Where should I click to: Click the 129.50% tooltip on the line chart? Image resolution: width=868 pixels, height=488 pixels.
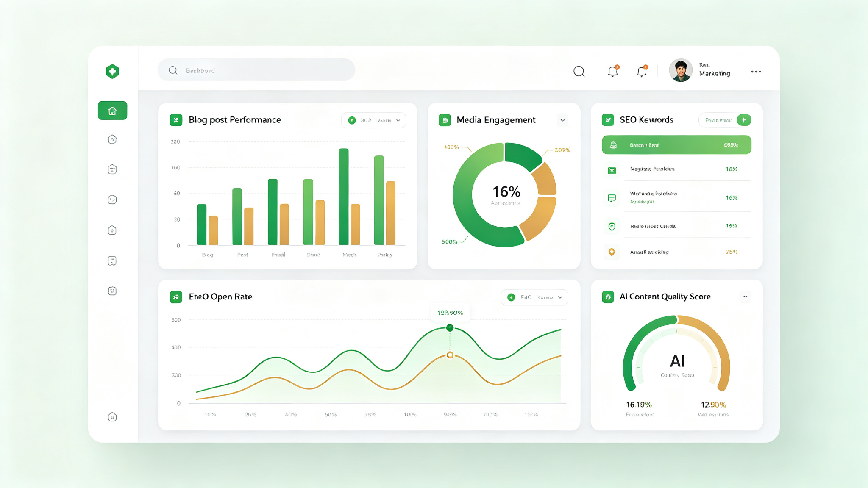450,313
